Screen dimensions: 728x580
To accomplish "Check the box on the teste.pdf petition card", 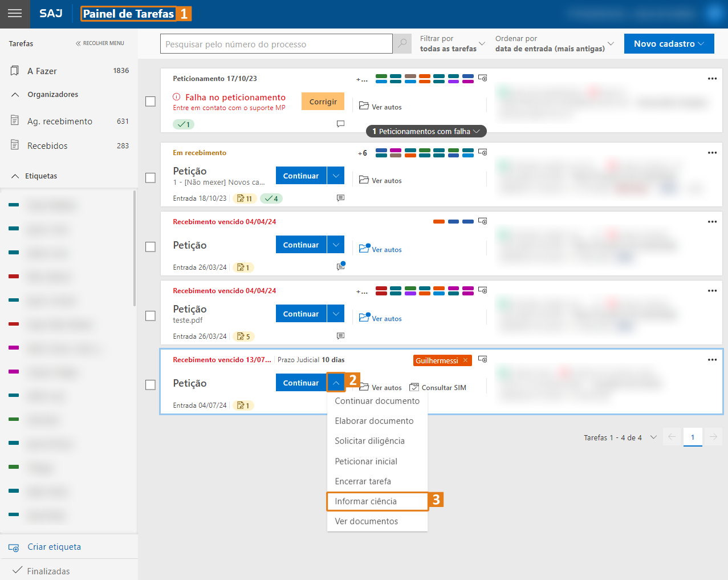I will click(x=151, y=316).
